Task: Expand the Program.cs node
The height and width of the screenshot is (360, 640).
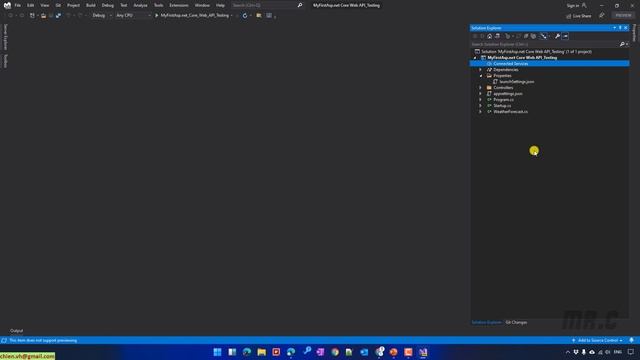Action: pos(480,100)
